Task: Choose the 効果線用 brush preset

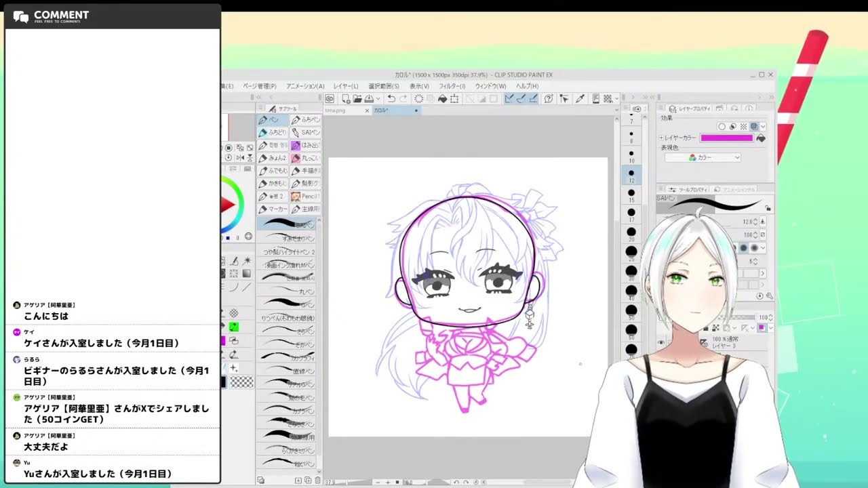Action: coord(286,435)
